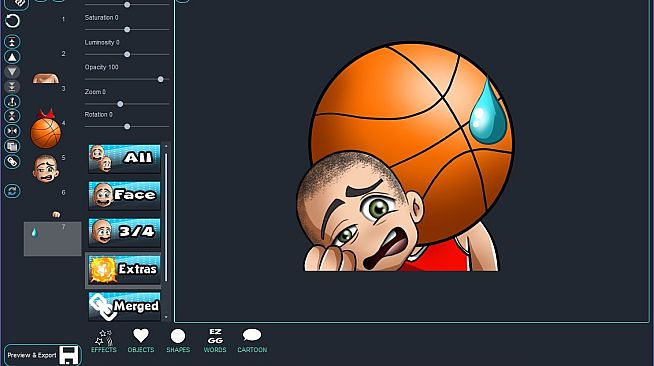The width and height of the screenshot is (654, 366).
Task: Select layer 5 with the face thumbnail
Action: pyautogui.click(x=52, y=170)
